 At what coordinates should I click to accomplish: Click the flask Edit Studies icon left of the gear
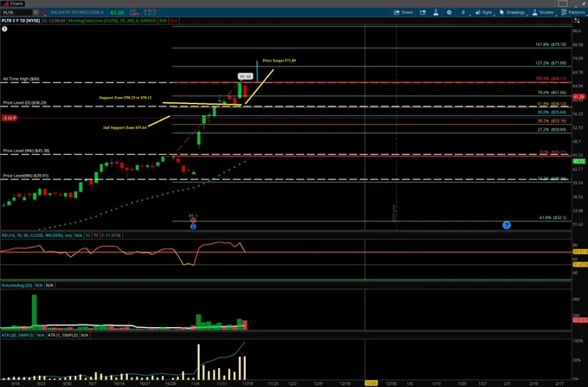coord(436,12)
